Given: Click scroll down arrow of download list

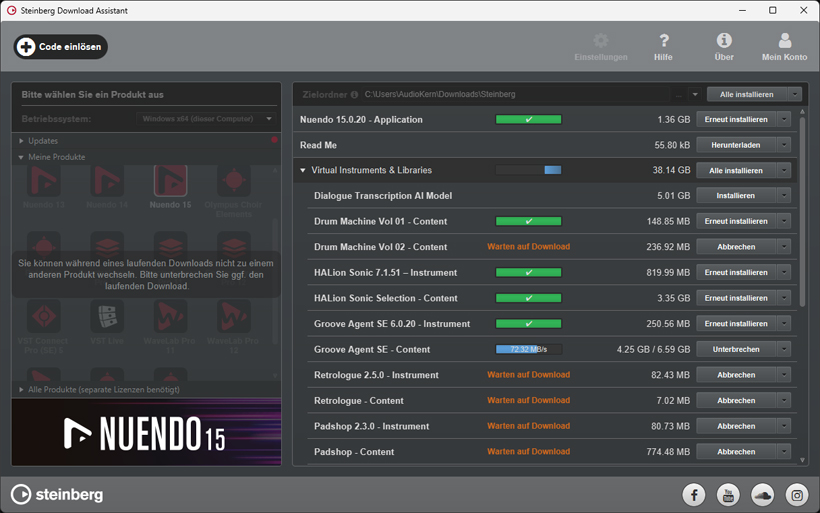Looking at the screenshot, I should click(803, 460).
